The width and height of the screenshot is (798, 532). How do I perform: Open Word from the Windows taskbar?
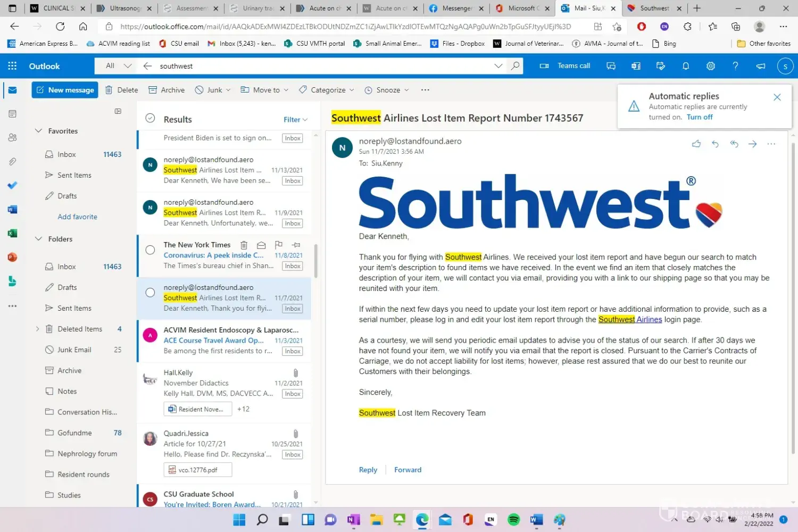coord(536,520)
